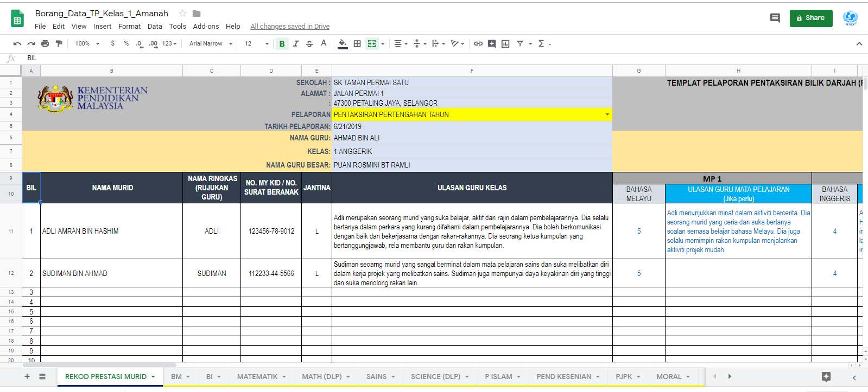Open the text color picker
Viewport: 868px width, 392px height.
324,43
